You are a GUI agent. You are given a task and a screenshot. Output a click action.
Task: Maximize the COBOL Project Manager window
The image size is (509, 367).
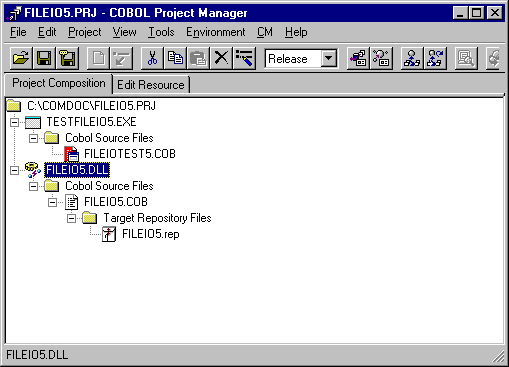click(476, 13)
